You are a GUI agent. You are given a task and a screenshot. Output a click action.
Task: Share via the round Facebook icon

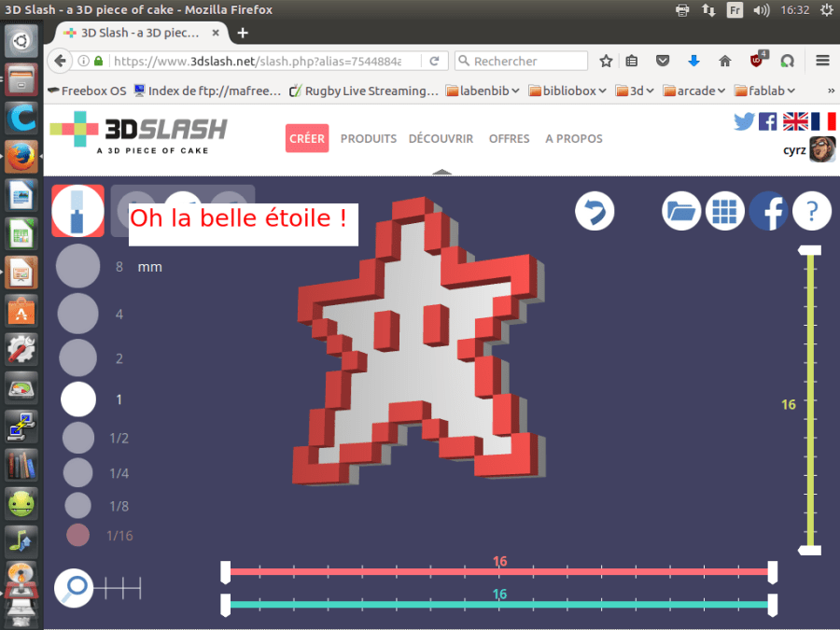(768, 211)
